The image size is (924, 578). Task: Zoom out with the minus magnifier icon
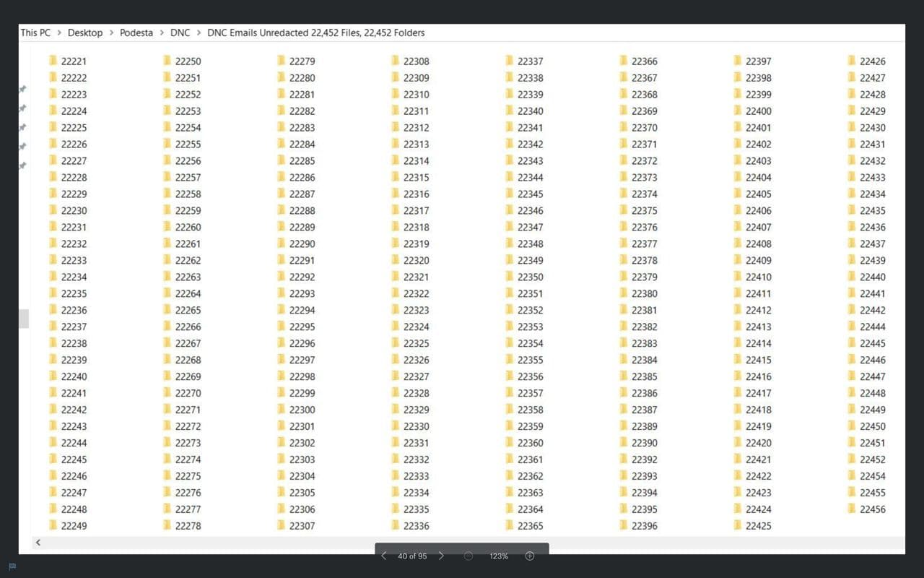[x=468, y=556]
